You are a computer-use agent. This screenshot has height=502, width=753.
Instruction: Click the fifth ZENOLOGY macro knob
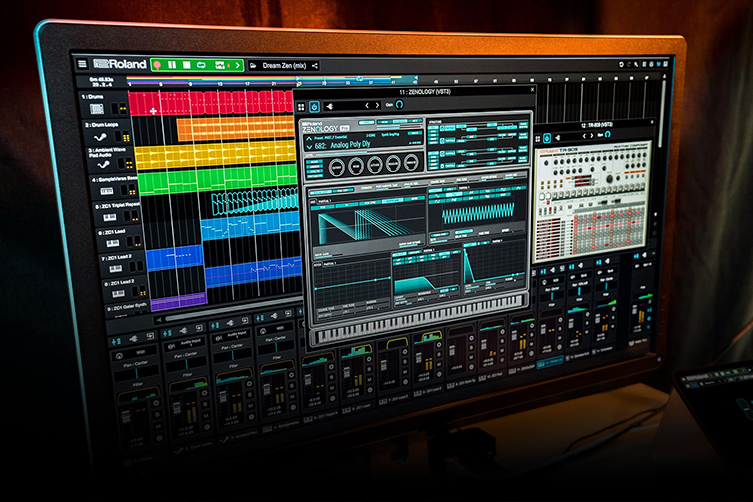click(x=412, y=162)
